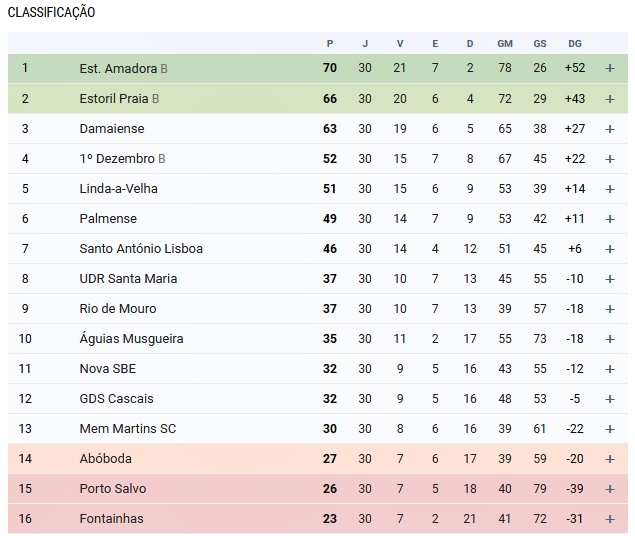Click the DG column header

574,43
